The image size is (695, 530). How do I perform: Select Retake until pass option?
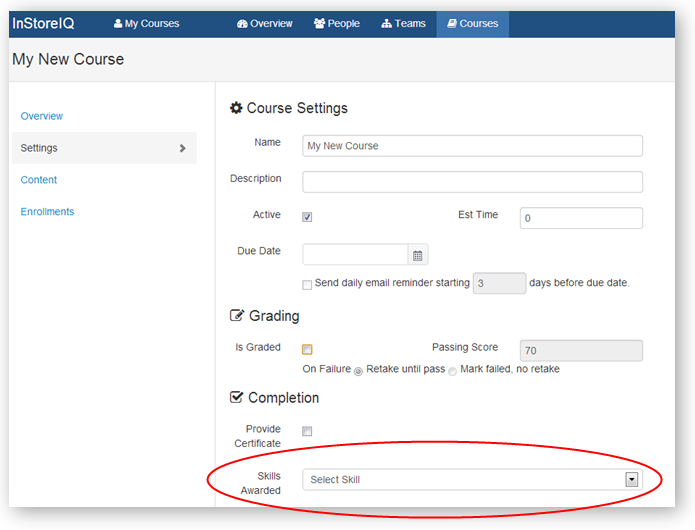359,370
